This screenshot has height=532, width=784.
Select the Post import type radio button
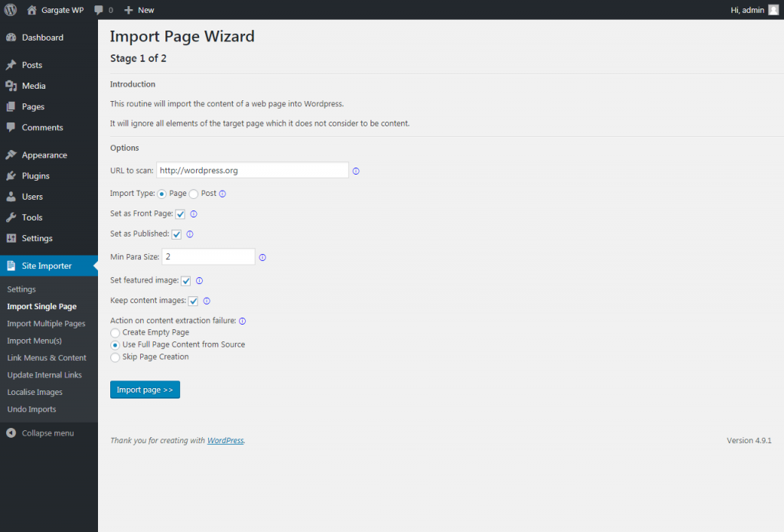[195, 194]
